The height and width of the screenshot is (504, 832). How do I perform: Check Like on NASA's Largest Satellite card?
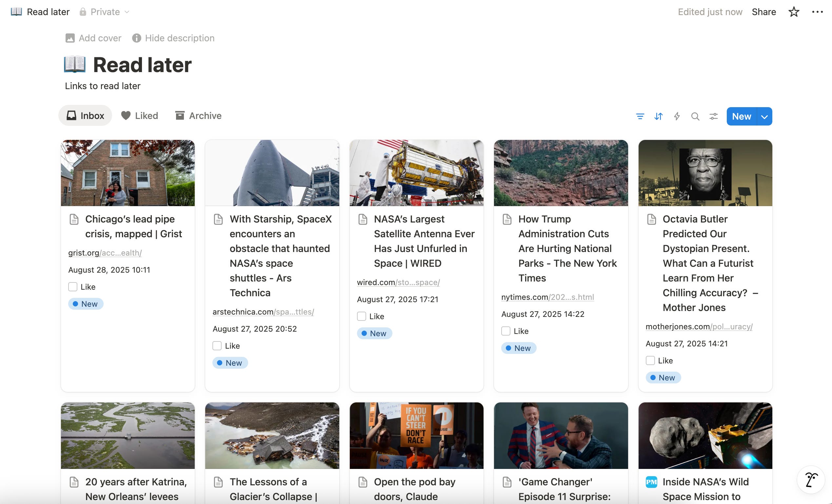point(361,316)
